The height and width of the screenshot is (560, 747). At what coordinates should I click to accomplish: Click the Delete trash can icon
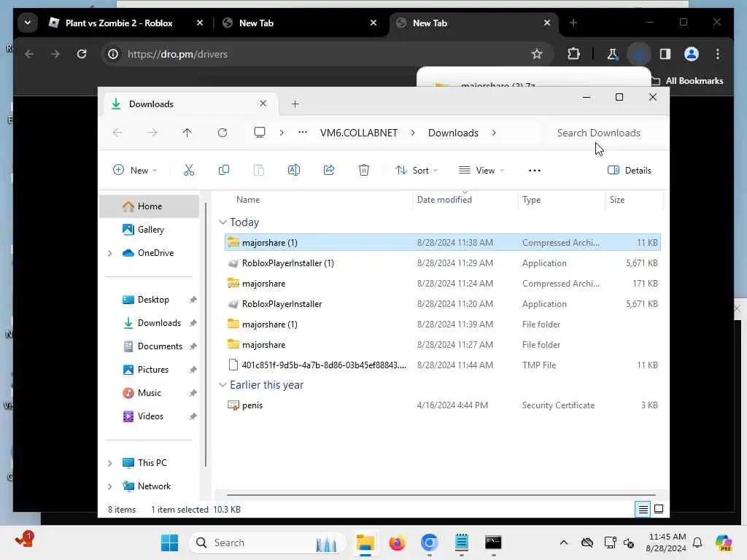364,170
